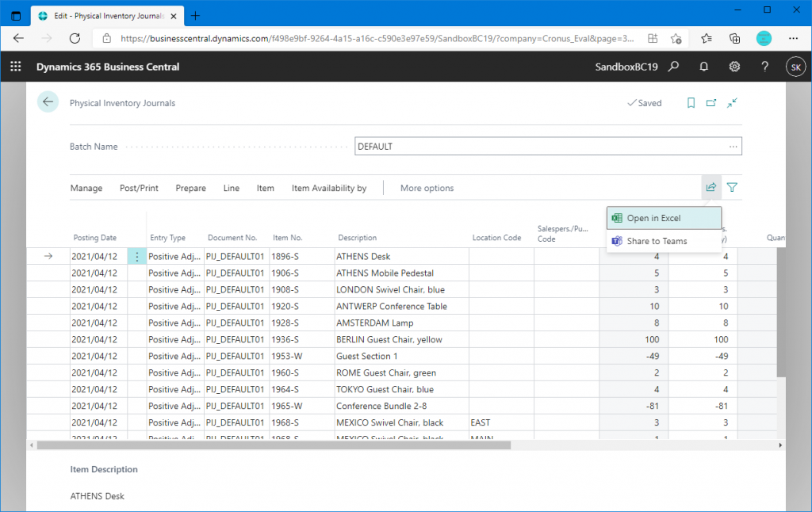Open the Post/Print menu

(x=139, y=188)
